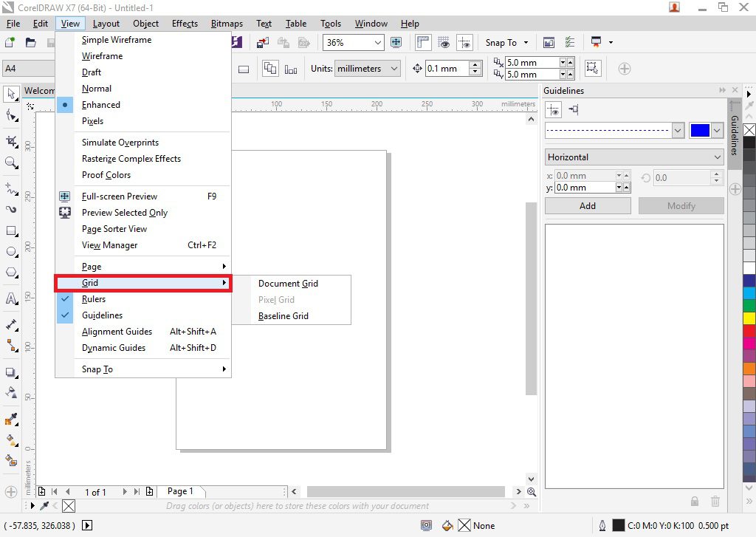
Task: Select the Rectangle tool
Action: tap(11, 231)
